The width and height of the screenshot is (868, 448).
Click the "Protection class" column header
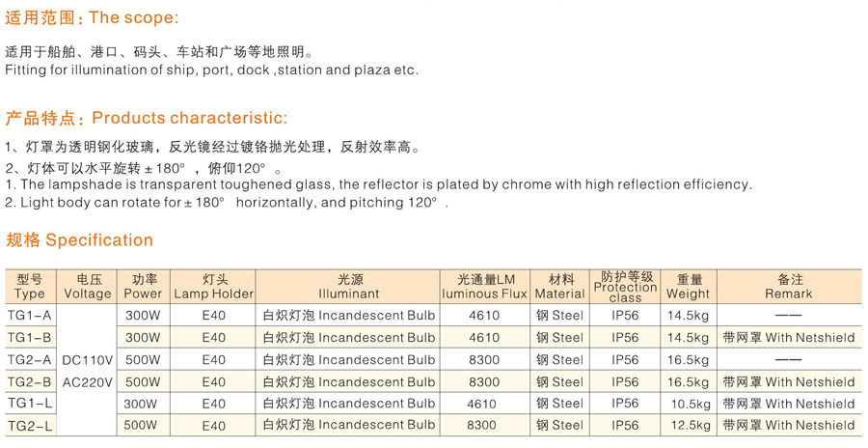pyautogui.click(x=625, y=287)
